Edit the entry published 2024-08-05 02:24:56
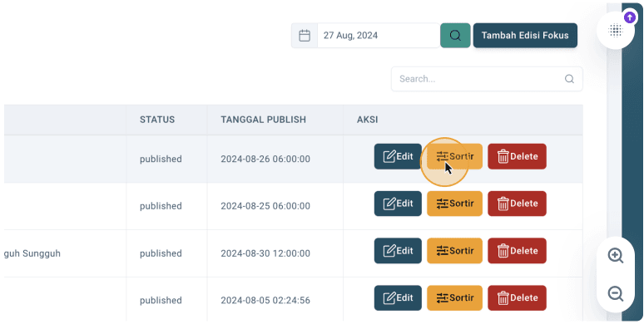This screenshot has height=324, width=644. (398, 297)
